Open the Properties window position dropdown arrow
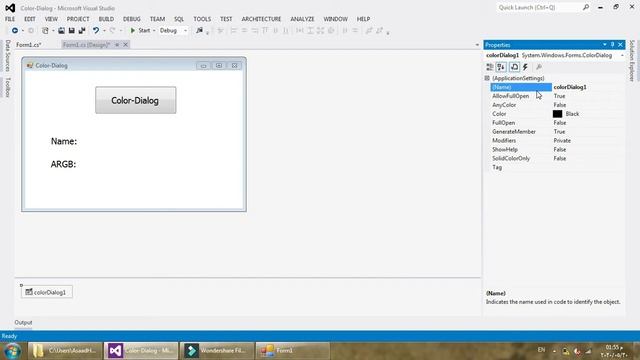Viewport: 640px width, 360px height. click(x=604, y=44)
